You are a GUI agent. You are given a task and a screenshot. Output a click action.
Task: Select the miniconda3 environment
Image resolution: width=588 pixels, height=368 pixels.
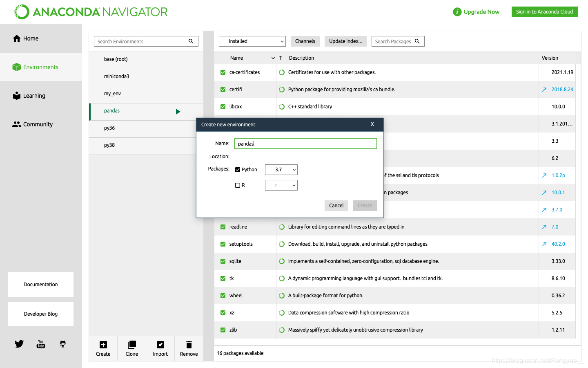(x=146, y=76)
